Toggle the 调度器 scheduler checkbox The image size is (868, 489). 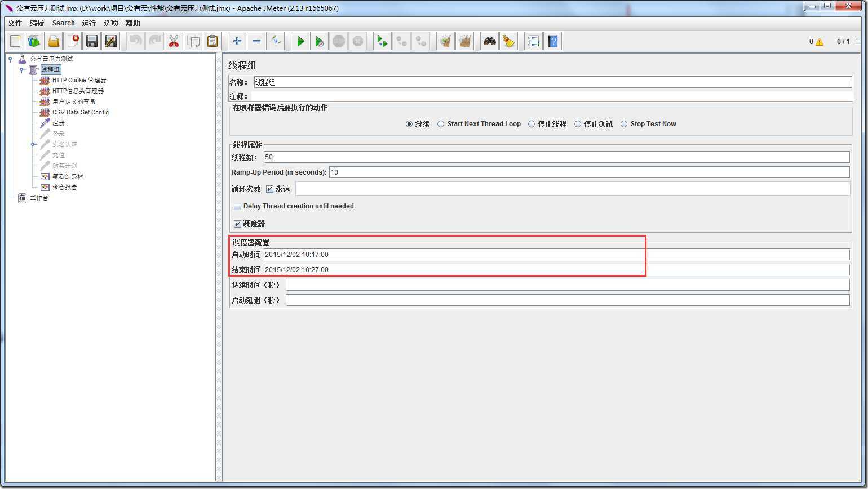click(x=237, y=224)
